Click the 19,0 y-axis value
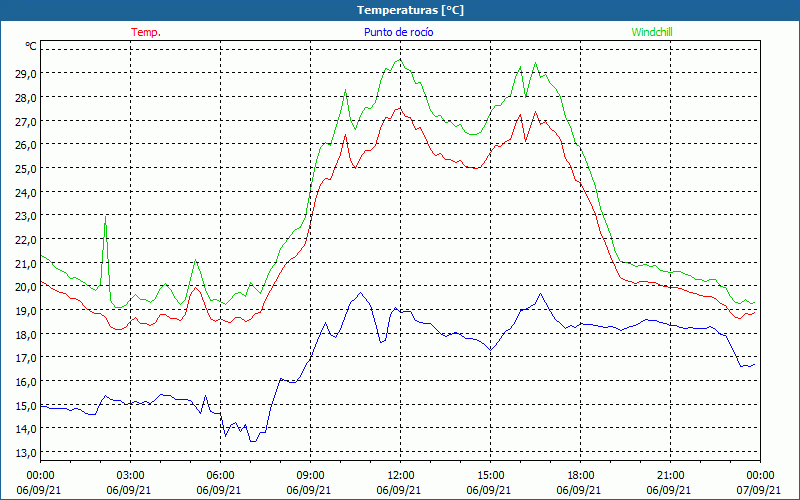800x500 pixels. pos(26,311)
